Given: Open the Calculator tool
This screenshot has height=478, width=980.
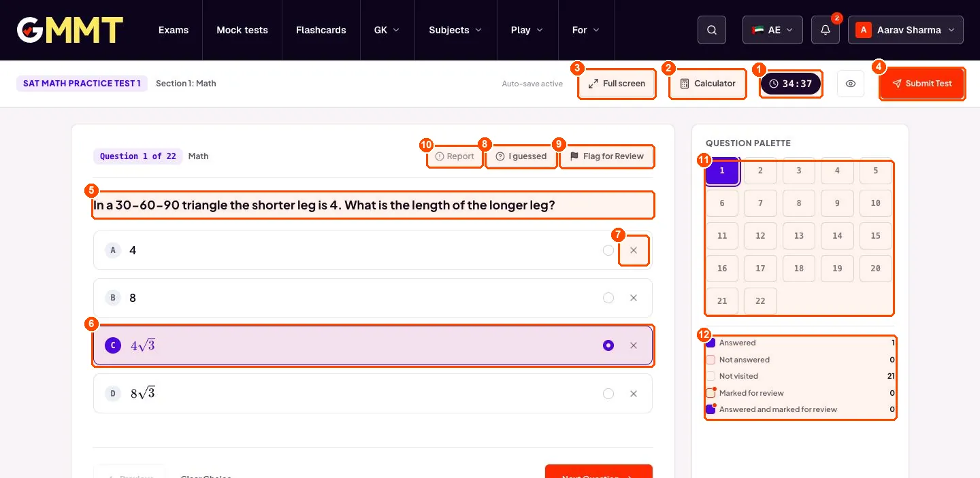Looking at the screenshot, I should [x=708, y=84].
